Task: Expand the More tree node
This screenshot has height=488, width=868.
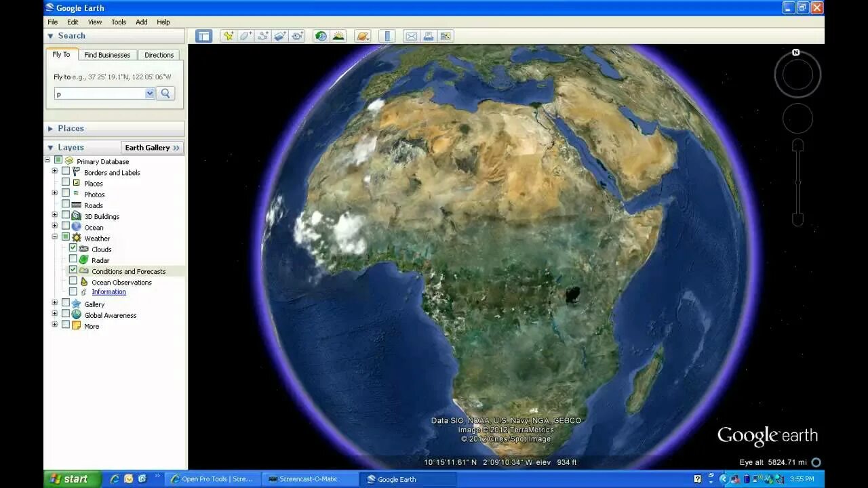Action: pos(55,325)
